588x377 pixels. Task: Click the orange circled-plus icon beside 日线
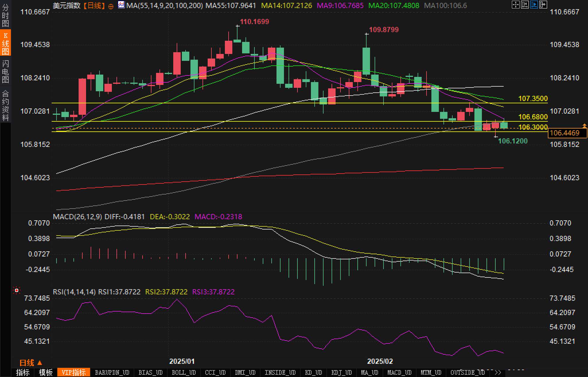tap(111, 6)
